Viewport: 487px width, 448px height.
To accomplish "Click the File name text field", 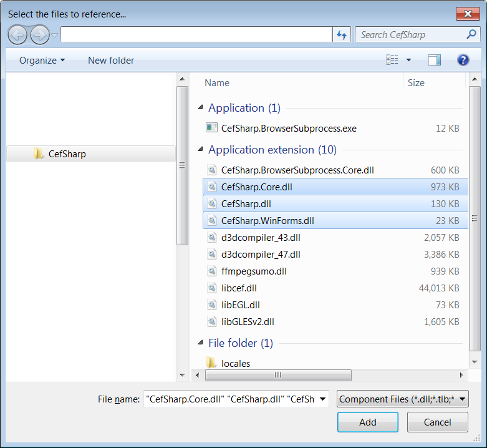I will [231, 399].
